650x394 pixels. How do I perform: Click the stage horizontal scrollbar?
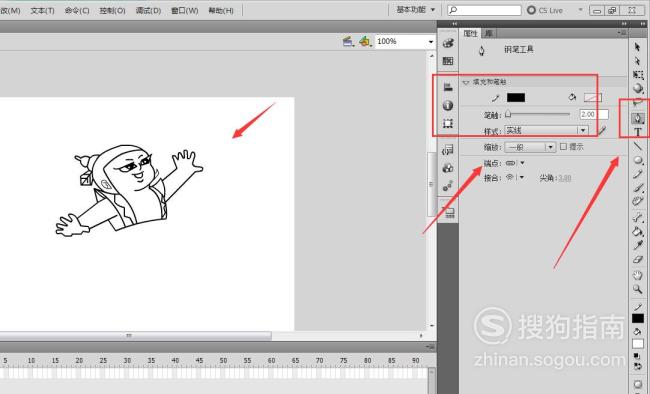tap(136, 335)
